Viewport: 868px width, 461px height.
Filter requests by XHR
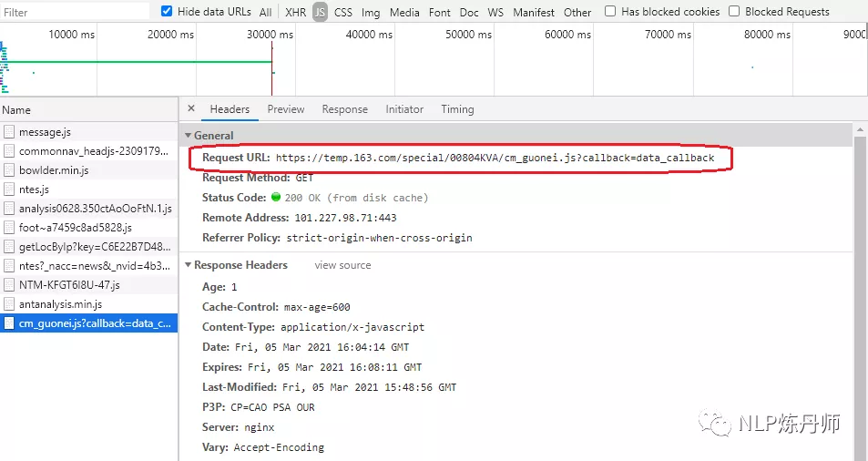pyautogui.click(x=296, y=12)
